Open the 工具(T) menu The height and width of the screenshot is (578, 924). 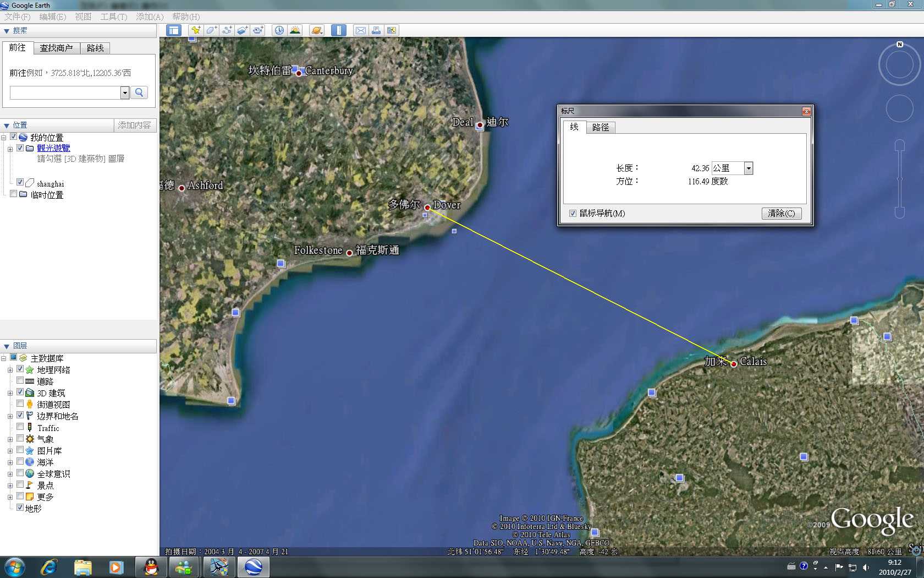pos(114,17)
